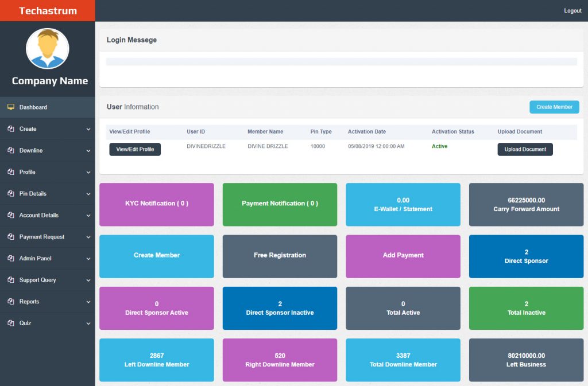The image size is (588, 386).
Task: Open the green Payment Notification tile
Action: point(280,204)
